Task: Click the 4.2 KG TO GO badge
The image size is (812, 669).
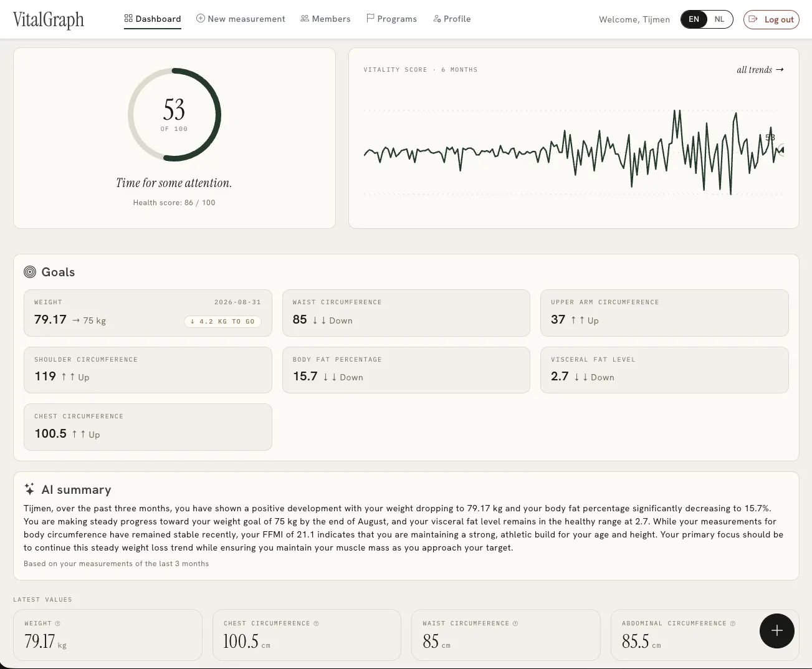Action: coord(222,322)
